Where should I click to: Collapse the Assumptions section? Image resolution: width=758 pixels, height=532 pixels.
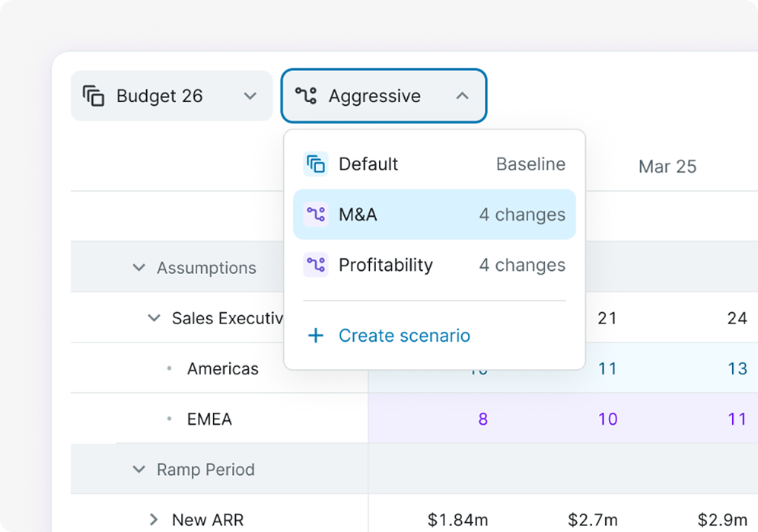click(139, 268)
